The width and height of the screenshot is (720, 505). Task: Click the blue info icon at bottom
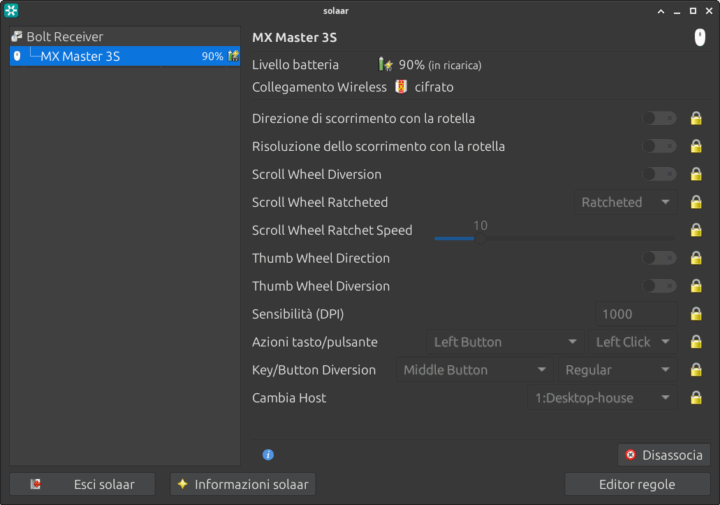[268, 455]
